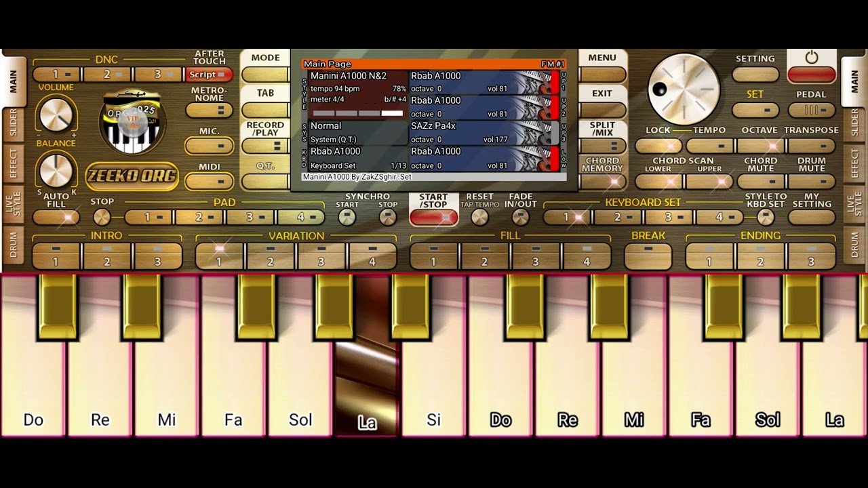Click the PAD Stop round button

coord(102,217)
